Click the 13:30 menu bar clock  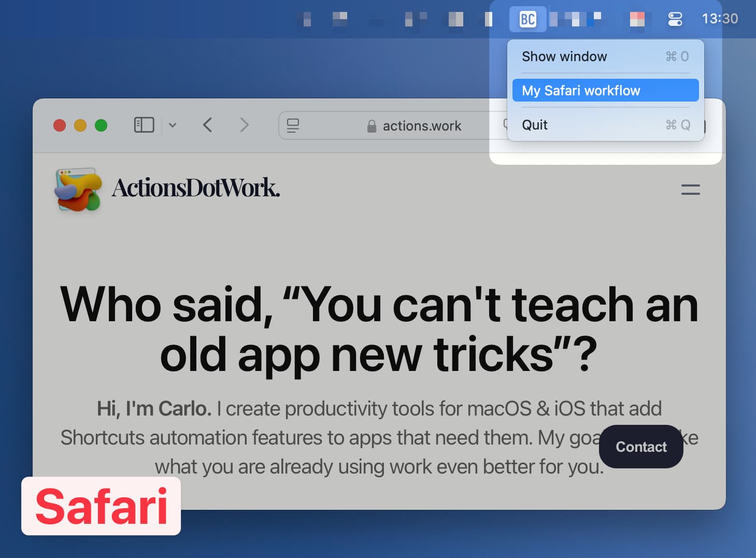click(720, 19)
